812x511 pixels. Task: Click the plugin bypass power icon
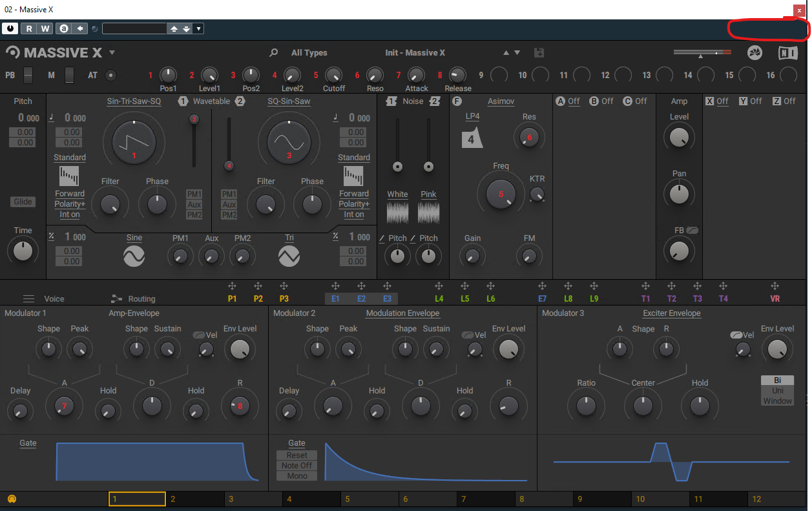tap(10, 28)
